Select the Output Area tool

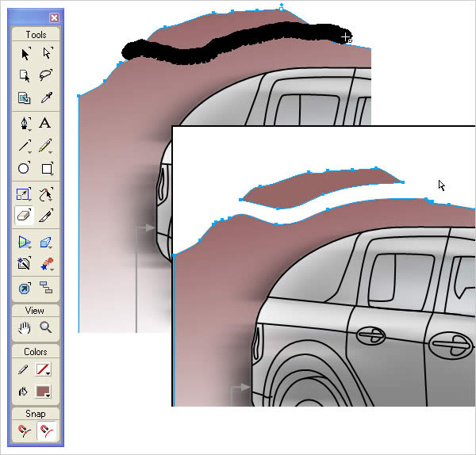click(25, 97)
